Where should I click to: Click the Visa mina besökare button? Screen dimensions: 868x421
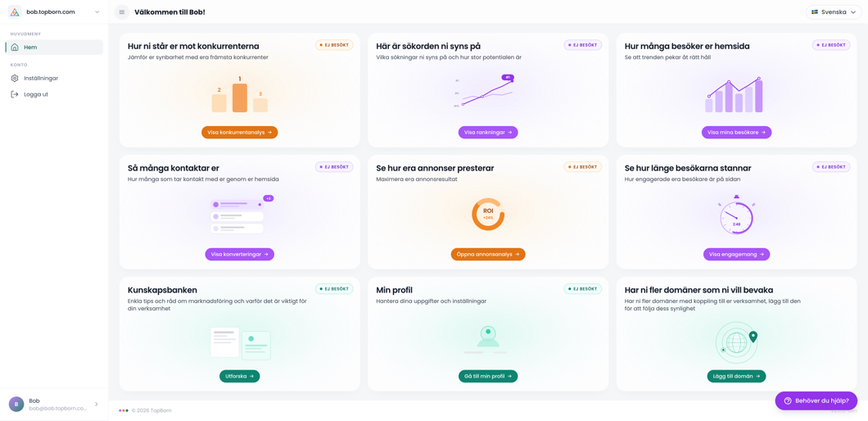point(736,133)
